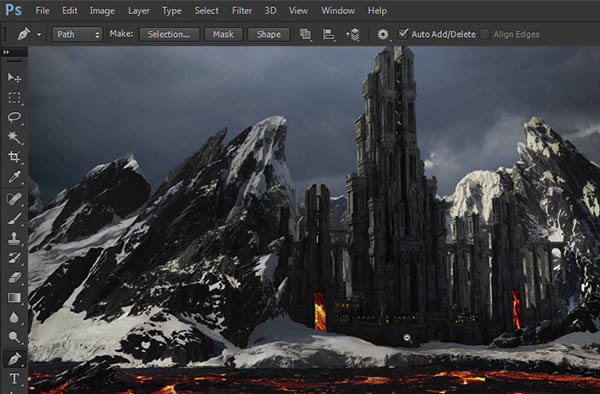Click the Selection... button
This screenshot has width=600, height=394.
169,34
